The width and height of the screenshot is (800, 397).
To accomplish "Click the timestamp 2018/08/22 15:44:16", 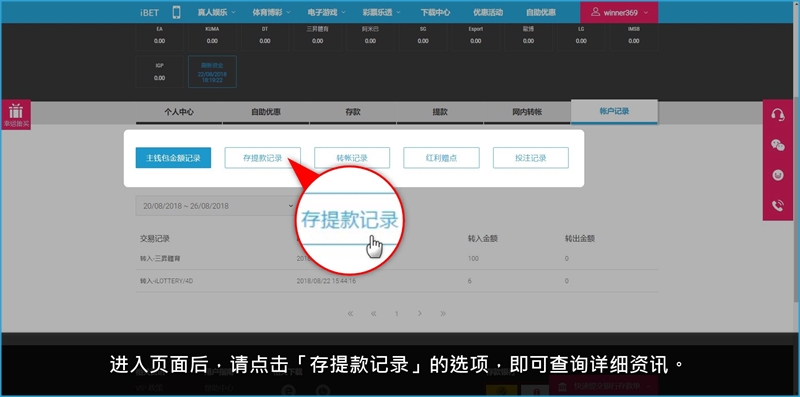I will (x=327, y=281).
